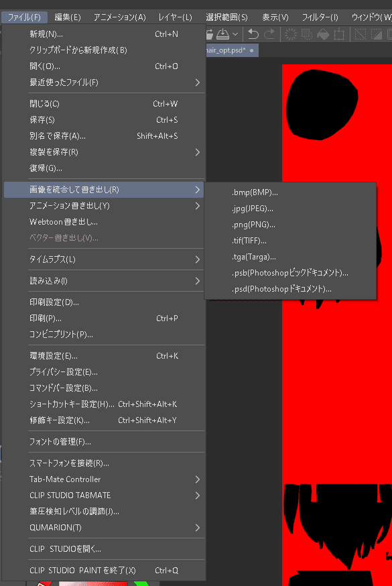This screenshot has height=586, width=392.
Task: Export as .bmp(BMP)... from submenu
Action: click(290, 192)
